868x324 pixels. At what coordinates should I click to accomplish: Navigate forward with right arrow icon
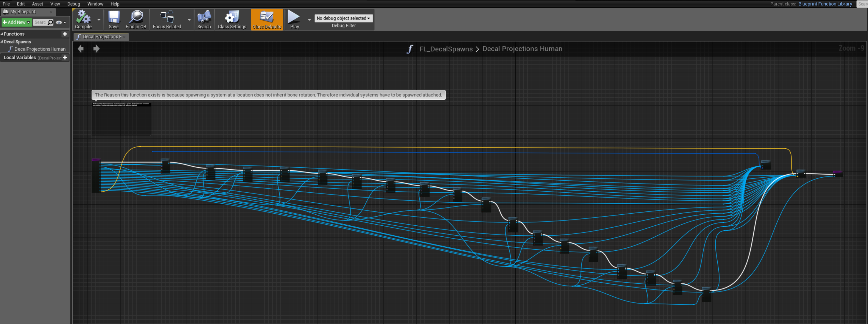tap(96, 49)
